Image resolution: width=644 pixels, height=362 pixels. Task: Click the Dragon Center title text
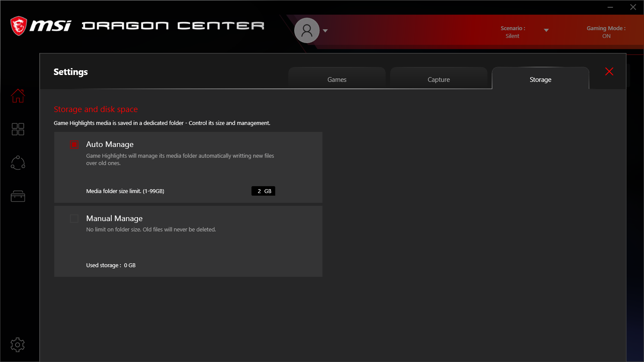tap(173, 26)
